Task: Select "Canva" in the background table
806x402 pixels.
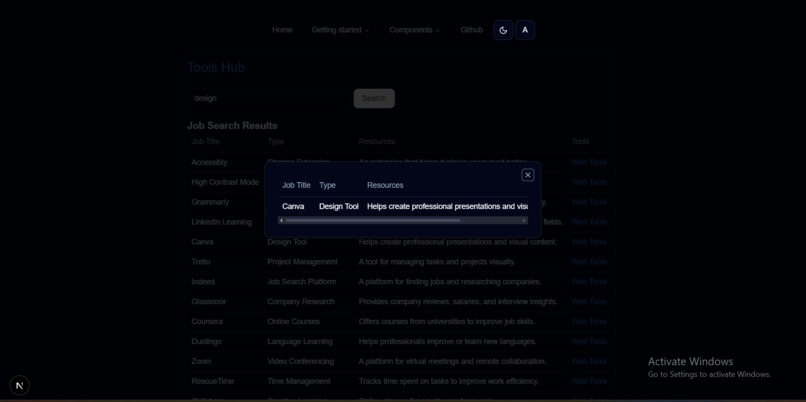Action: point(202,242)
